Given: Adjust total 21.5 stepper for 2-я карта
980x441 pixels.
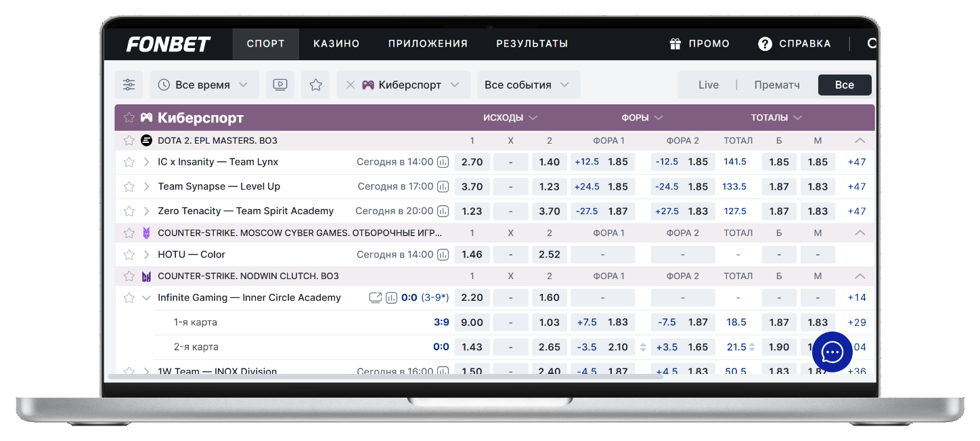Looking at the screenshot, I should [752, 347].
